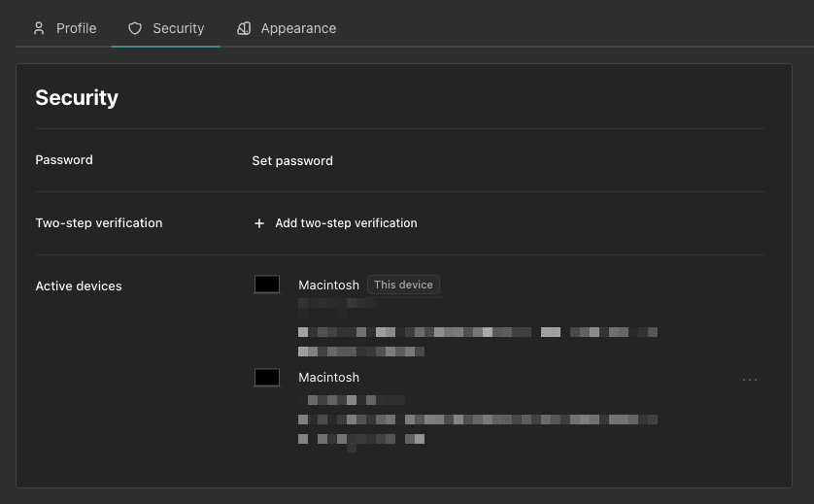Click the second Macintosh device name
814x504 pixels.
(328, 378)
